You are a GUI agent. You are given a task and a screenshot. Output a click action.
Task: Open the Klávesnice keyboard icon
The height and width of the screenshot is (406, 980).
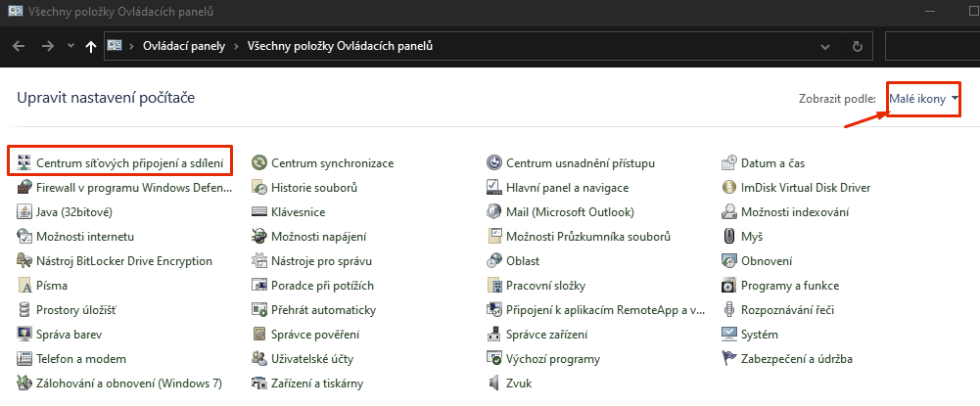click(259, 212)
